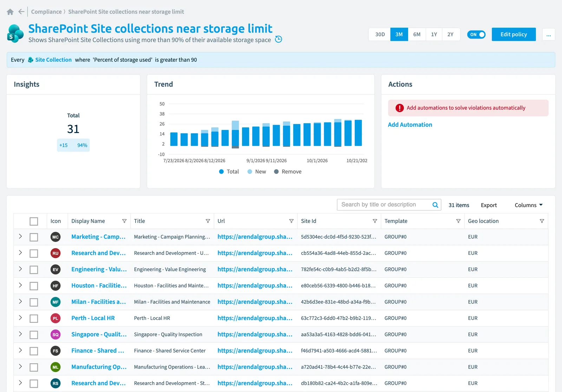Open the Title column filter
Viewport: 562px width, 392px height.
pyautogui.click(x=208, y=221)
